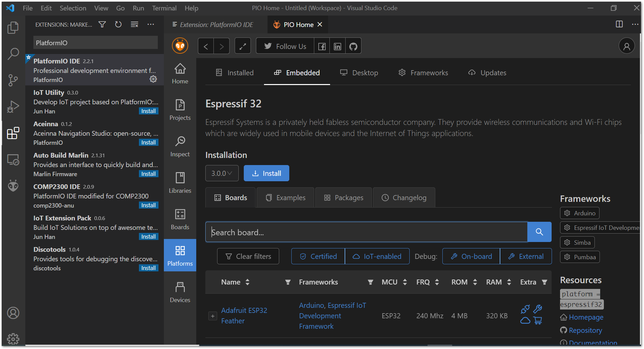Click the PlatformIO logo in PIO Home
Image resolution: width=644 pixels, height=349 pixels.
coord(180,46)
